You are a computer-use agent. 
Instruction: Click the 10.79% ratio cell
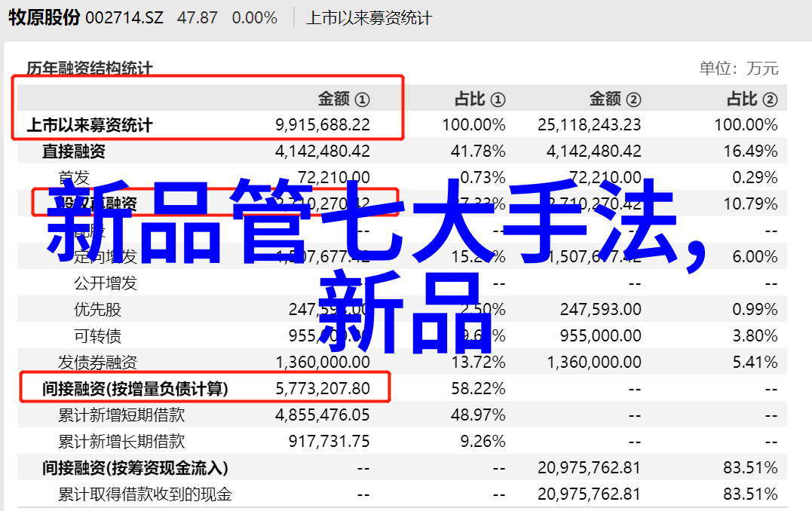[750, 204]
